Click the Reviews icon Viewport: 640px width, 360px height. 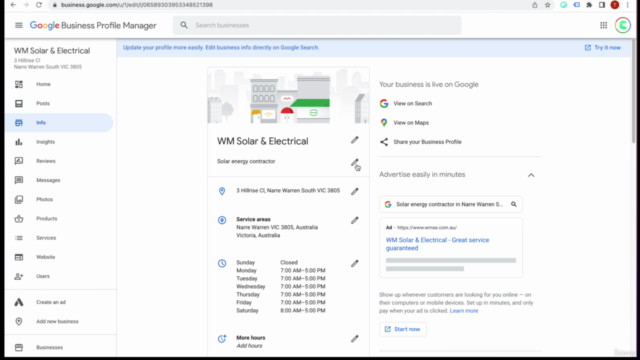coord(19,161)
